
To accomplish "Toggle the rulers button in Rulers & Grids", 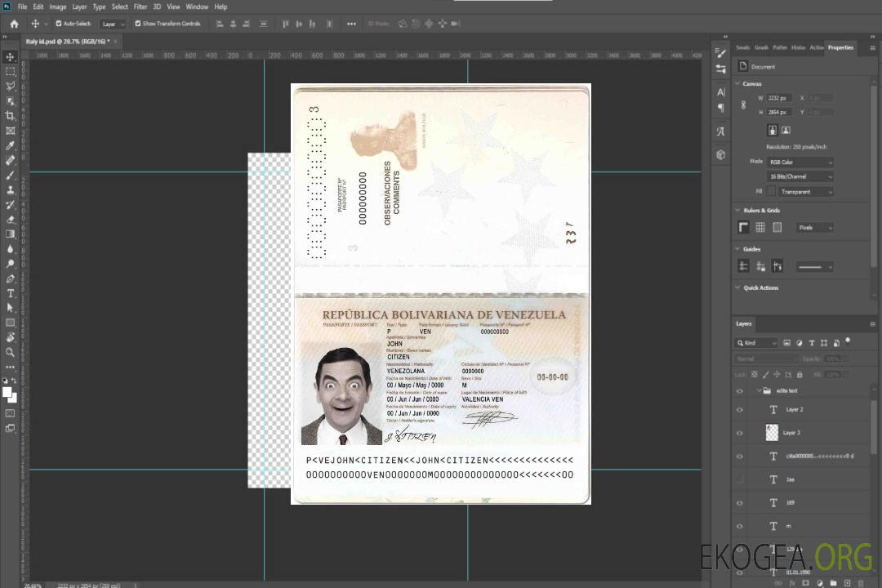I will click(743, 227).
